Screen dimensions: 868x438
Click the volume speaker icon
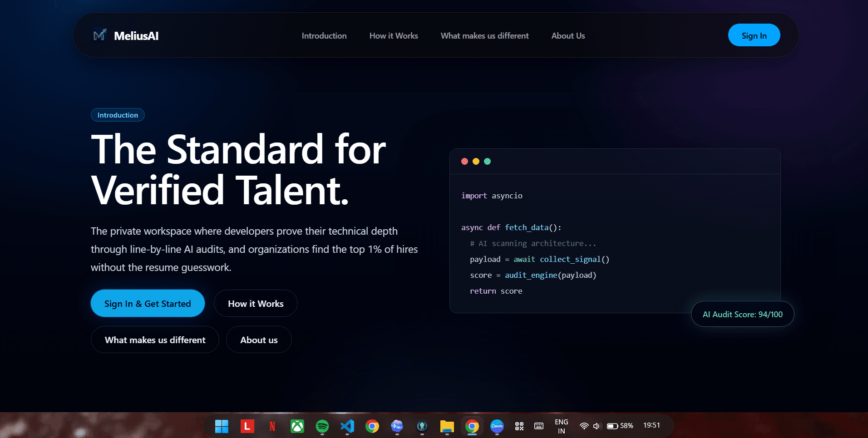point(597,426)
